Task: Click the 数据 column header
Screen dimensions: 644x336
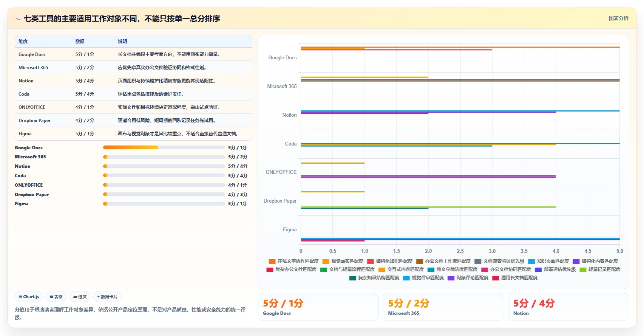Action: click(x=80, y=42)
